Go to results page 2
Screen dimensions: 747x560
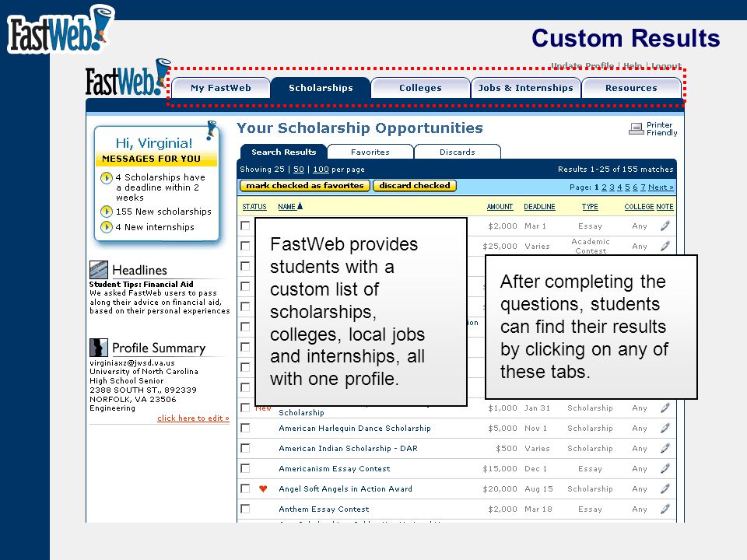point(604,187)
